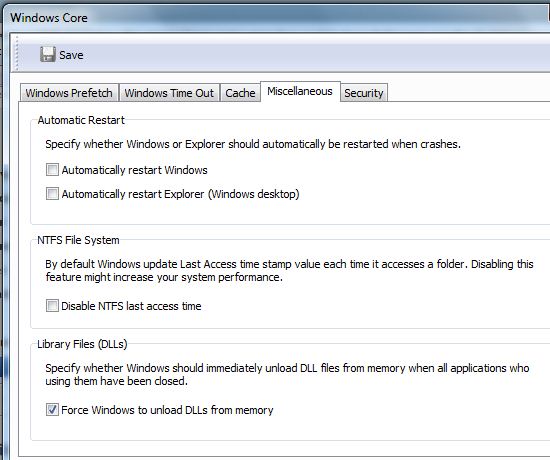Click the Library Files (DLLs) group title
The height and width of the screenshot is (460, 550).
[x=82, y=344]
